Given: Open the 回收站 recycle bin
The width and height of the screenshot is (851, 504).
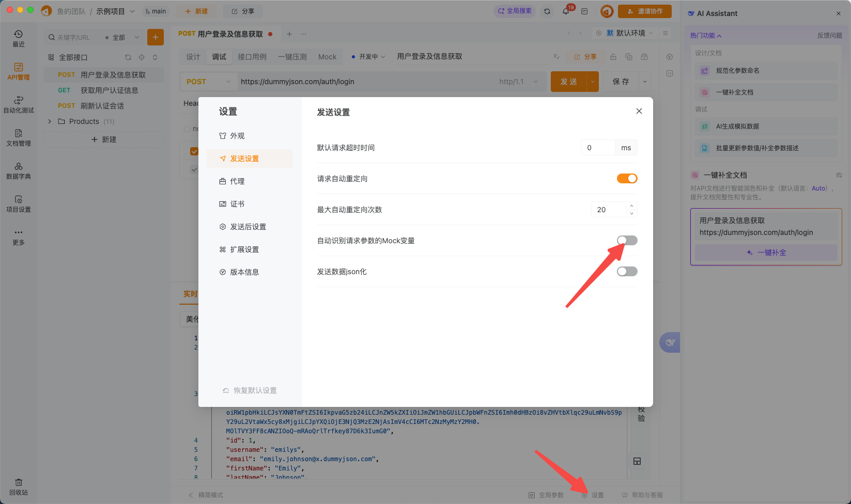Looking at the screenshot, I should point(18,487).
